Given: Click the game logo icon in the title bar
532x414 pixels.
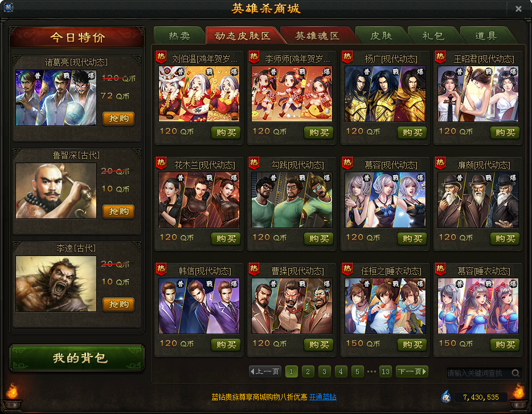Looking at the screenshot, I should pos(8,7).
